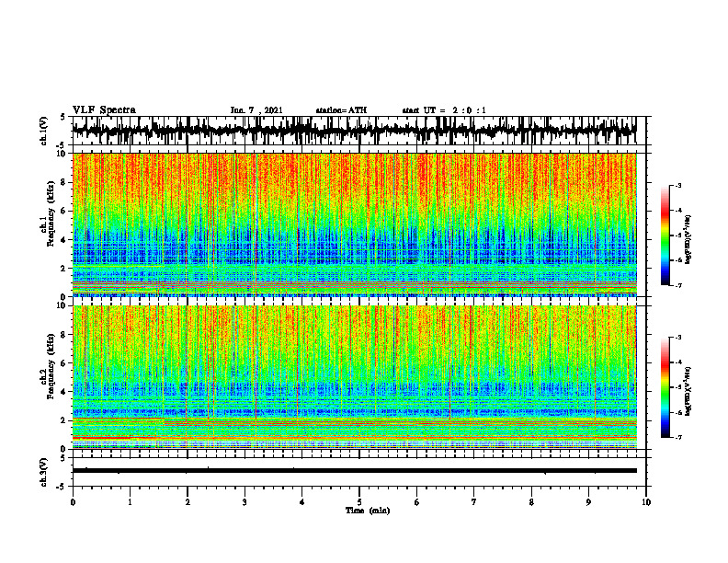Click the "ch.1(V)" axis label
The width and height of the screenshot is (728, 563).
point(44,131)
